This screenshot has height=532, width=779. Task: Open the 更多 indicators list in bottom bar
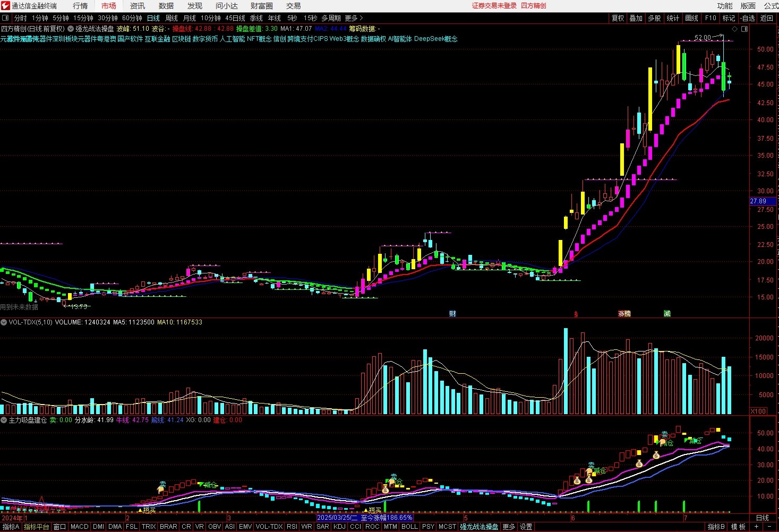[509, 527]
